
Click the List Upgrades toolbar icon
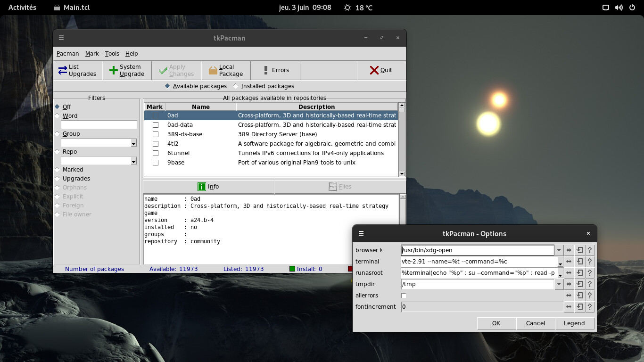point(63,71)
